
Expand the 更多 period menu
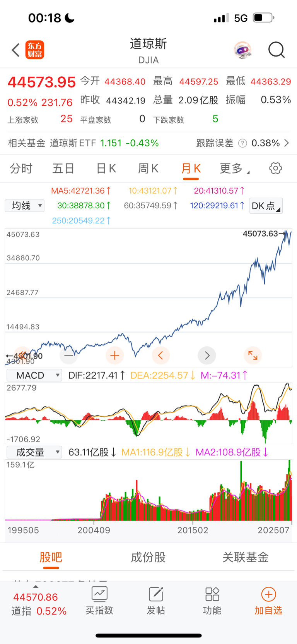click(234, 168)
